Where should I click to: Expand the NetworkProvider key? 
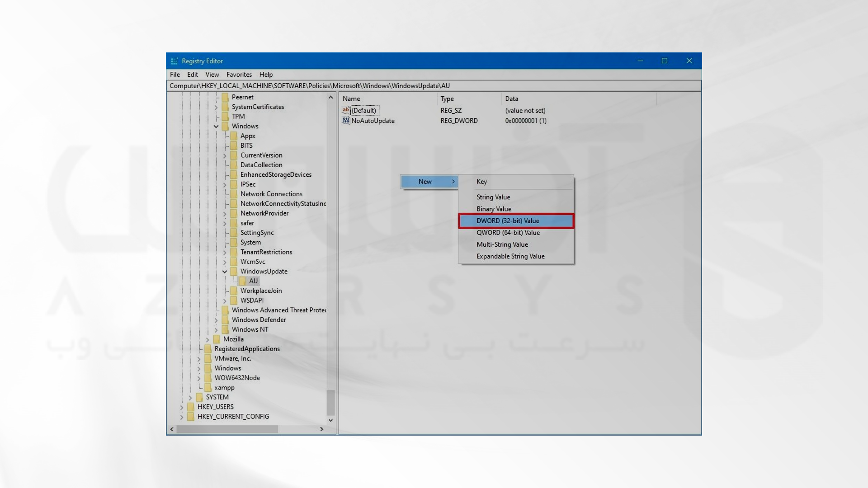[x=225, y=213]
